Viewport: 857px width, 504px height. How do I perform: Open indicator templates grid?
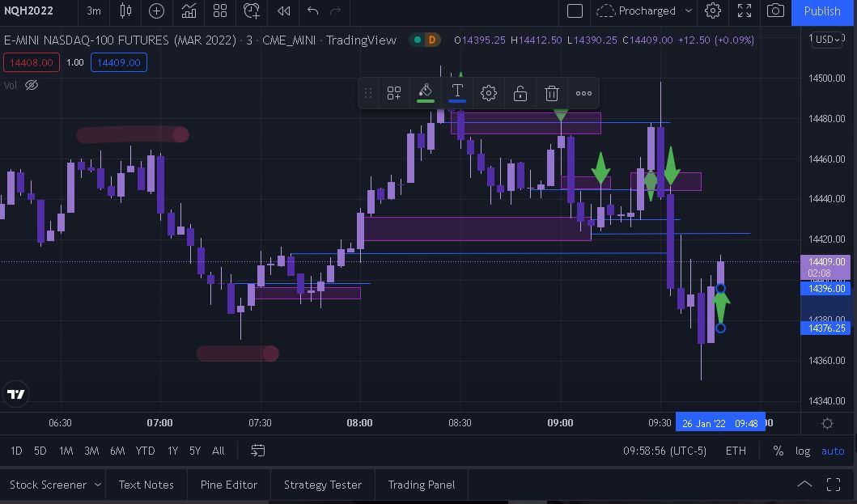220,11
